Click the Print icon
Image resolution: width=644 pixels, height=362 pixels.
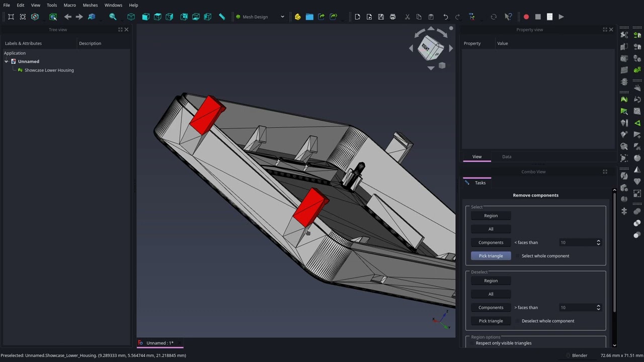393,17
